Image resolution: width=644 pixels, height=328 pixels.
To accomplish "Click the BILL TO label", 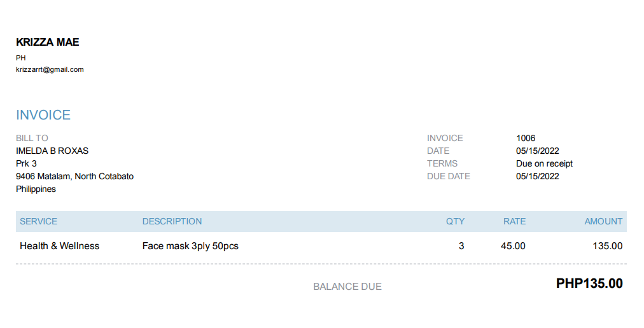I will click(32, 138).
